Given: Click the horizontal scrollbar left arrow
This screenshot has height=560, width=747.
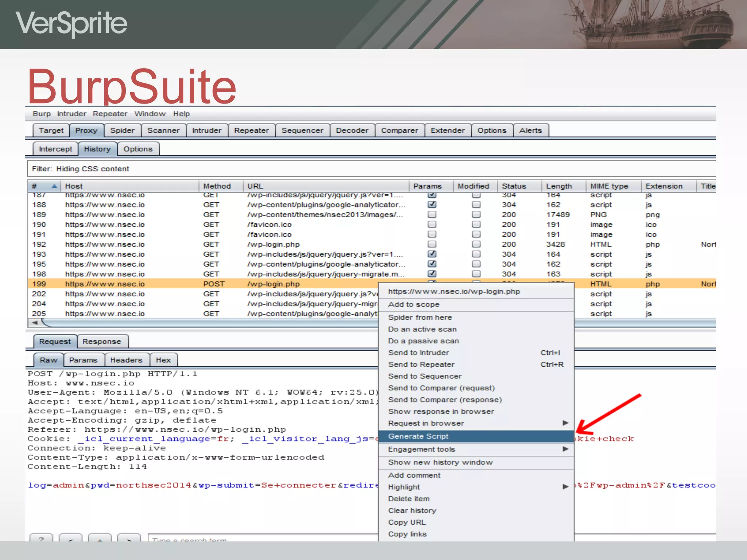Looking at the screenshot, I should pyautogui.click(x=35, y=323).
